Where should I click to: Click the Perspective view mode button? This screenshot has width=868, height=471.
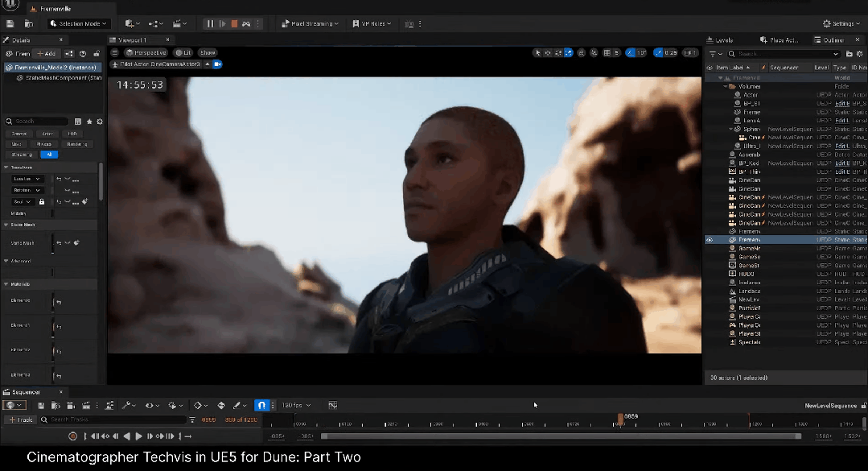click(146, 52)
